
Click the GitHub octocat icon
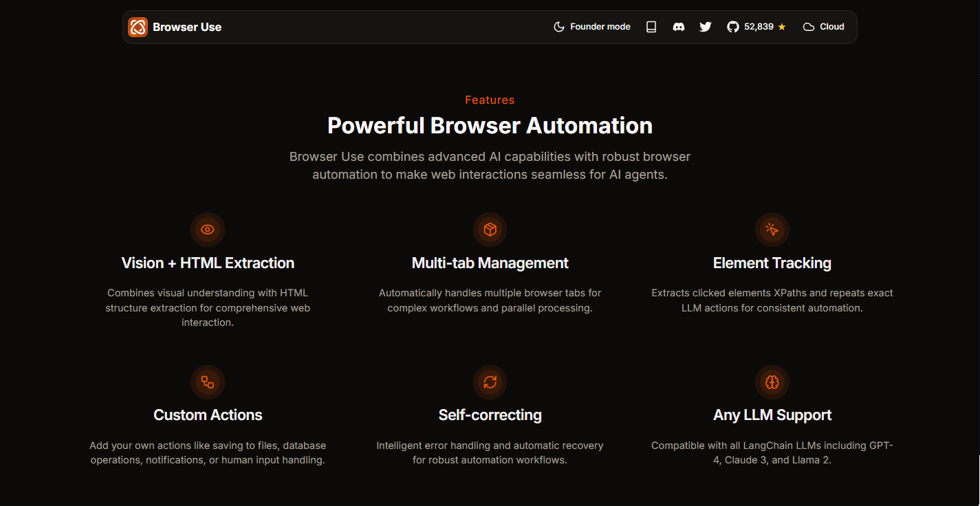tap(733, 27)
